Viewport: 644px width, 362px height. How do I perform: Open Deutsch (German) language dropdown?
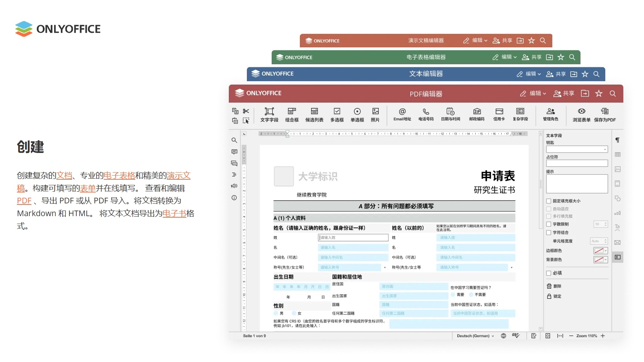475,336
